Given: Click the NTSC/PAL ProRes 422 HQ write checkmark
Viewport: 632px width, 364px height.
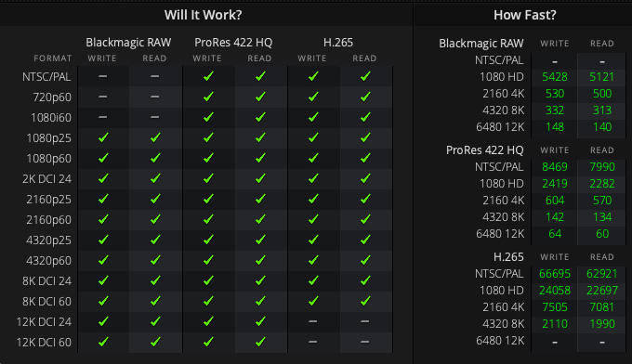Looking at the screenshot, I should pyautogui.click(x=208, y=76).
